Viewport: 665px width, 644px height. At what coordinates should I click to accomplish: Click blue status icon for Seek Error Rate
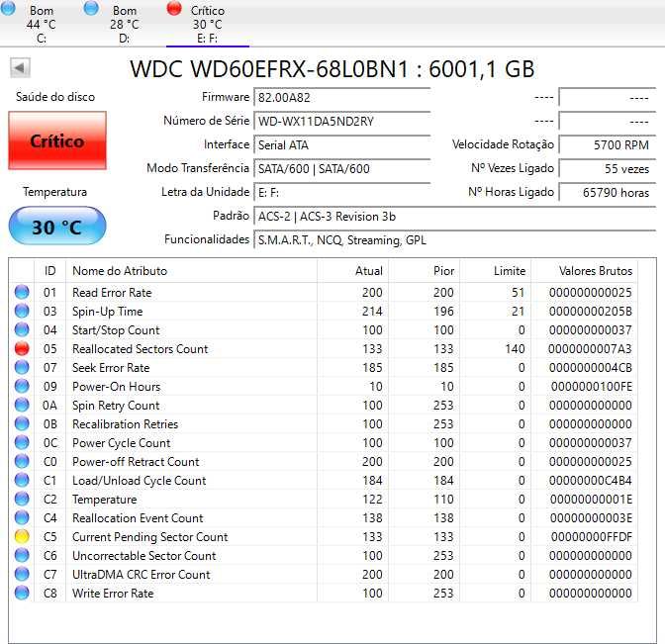click(x=22, y=367)
